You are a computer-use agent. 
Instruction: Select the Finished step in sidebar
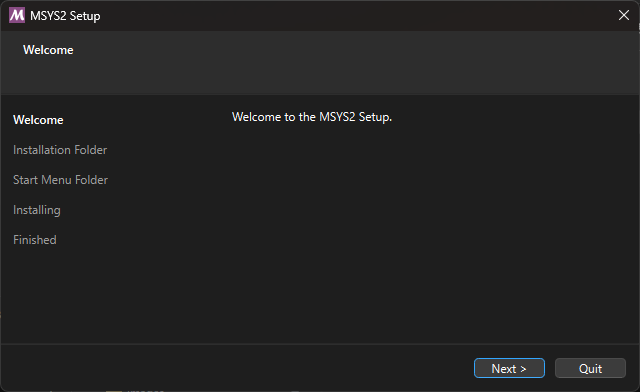[x=35, y=240]
